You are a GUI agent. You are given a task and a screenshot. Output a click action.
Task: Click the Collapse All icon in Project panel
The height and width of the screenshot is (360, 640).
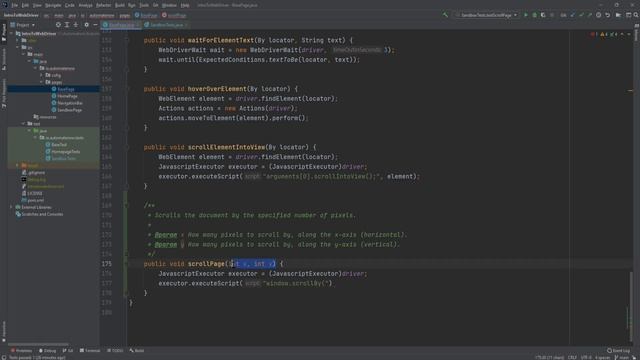tap(76, 25)
